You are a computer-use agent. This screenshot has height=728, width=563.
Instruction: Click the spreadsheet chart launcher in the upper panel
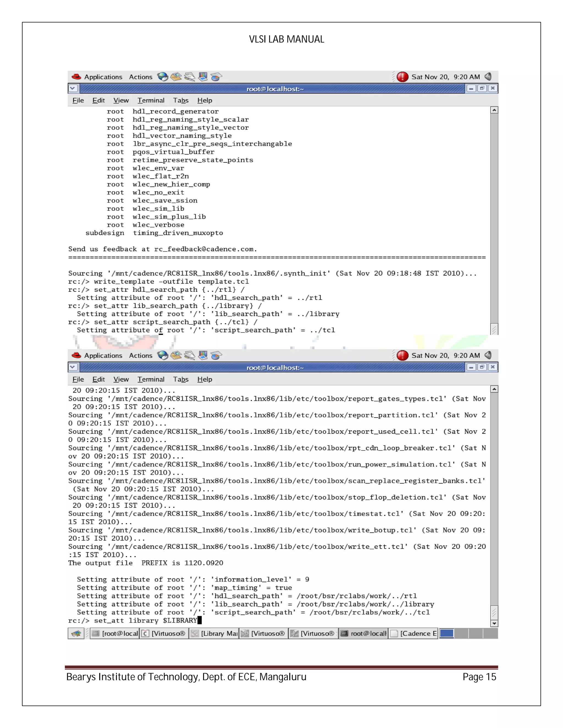tap(216, 77)
